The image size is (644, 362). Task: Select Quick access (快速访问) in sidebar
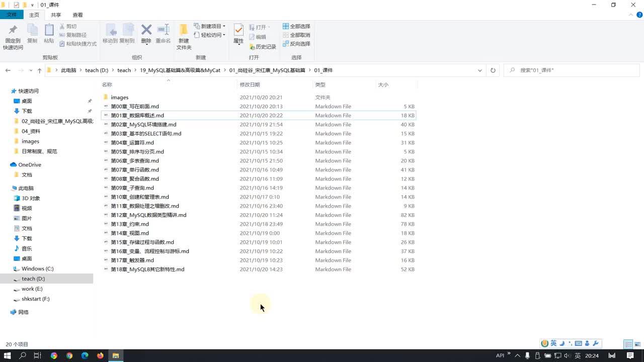[x=29, y=91]
